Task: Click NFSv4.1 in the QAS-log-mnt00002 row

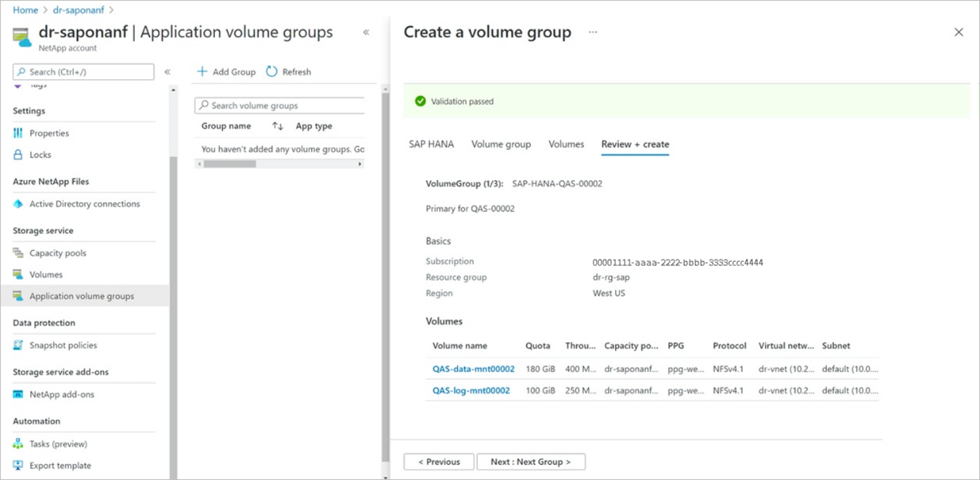Action: click(x=728, y=390)
